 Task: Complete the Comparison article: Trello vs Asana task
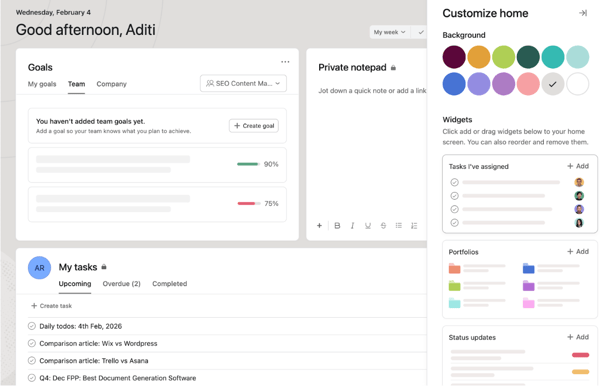tap(32, 360)
